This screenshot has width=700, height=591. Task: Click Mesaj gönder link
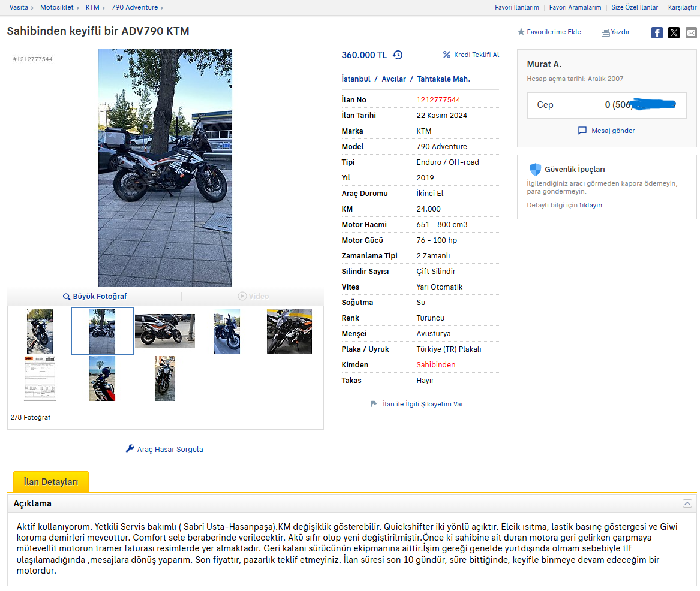point(613,131)
